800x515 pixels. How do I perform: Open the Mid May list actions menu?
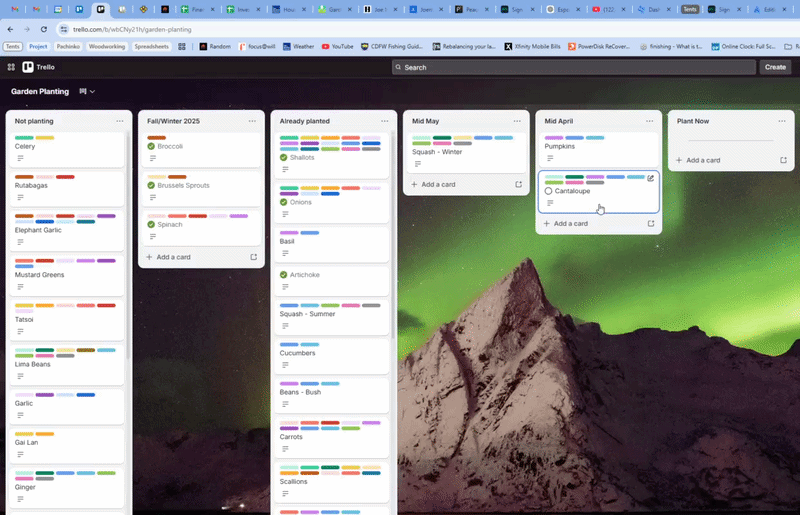click(517, 121)
